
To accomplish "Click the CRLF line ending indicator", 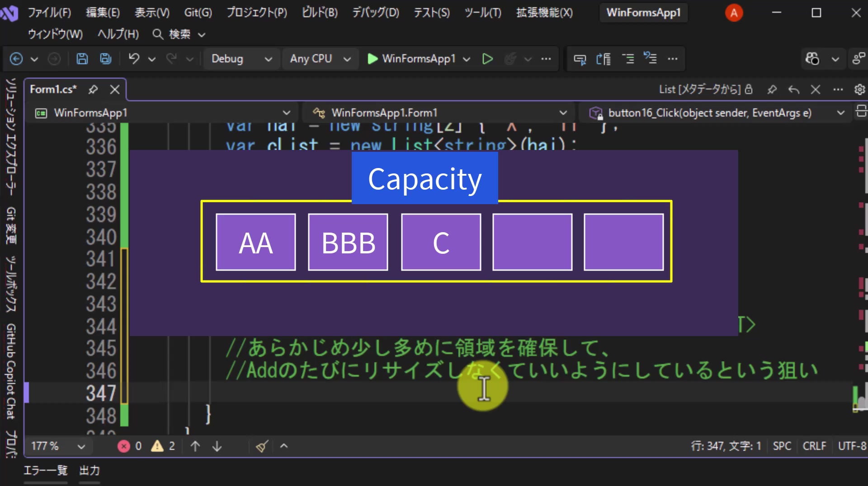I will pos(814,446).
